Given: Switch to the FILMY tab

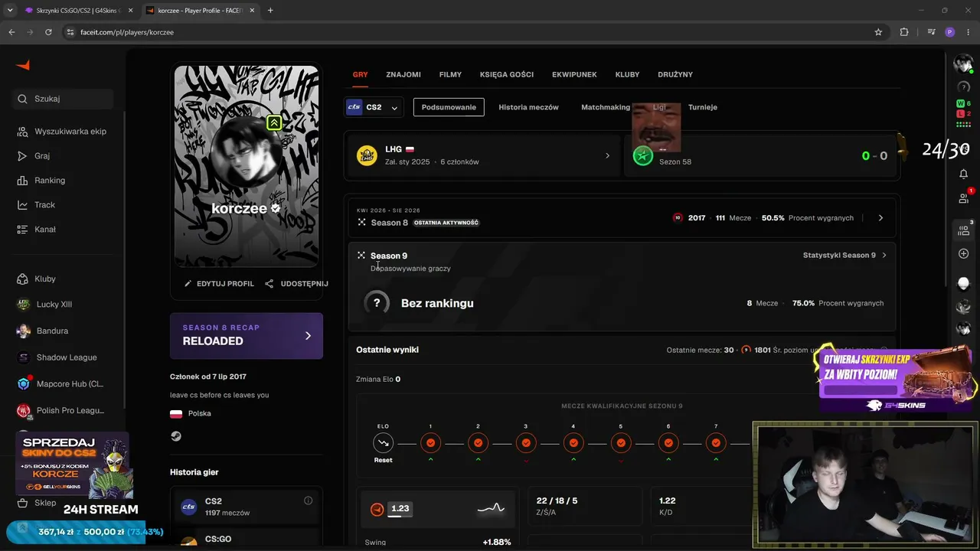Looking at the screenshot, I should point(450,74).
